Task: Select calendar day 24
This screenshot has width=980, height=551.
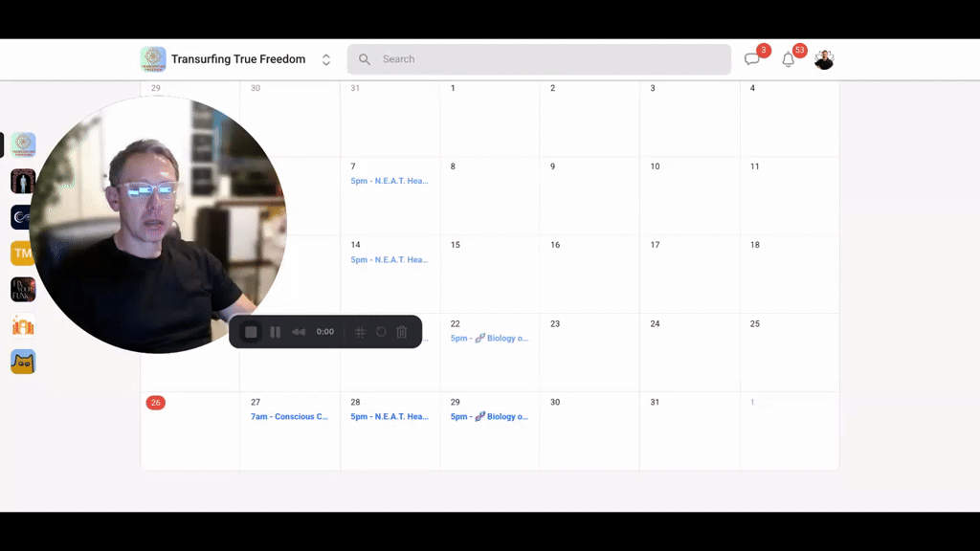Action: pyautogui.click(x=655, y=323)
